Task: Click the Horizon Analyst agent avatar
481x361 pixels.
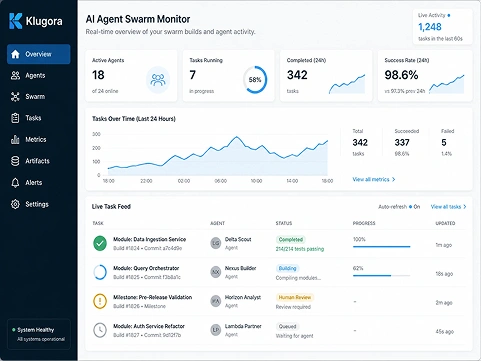Action: point(216,301)
